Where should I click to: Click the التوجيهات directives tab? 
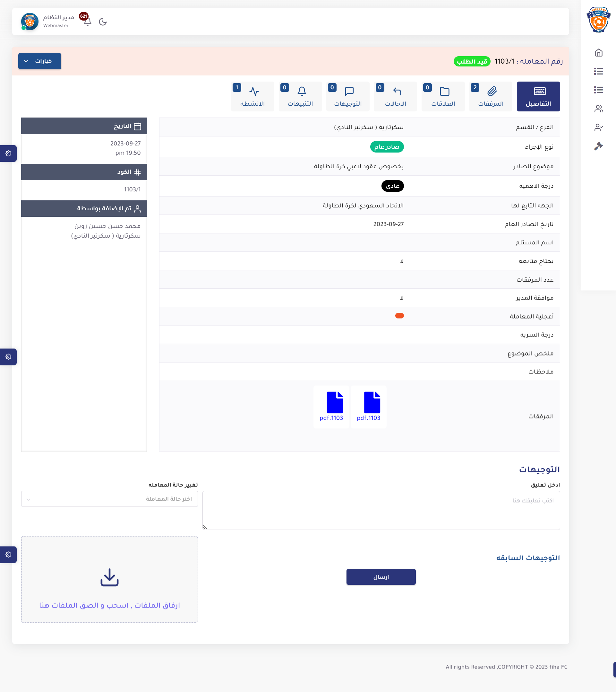(347, 97)
